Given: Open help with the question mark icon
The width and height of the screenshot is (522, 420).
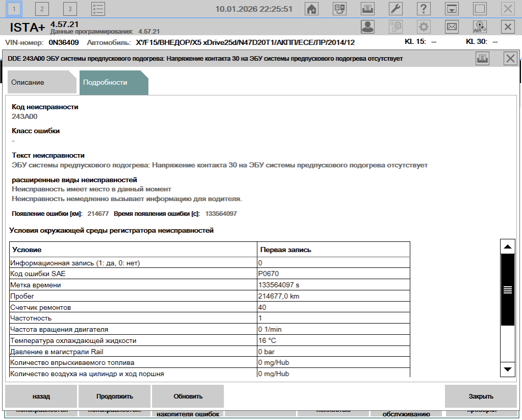Looking at the screenshot, I should (x=424, y=9).
